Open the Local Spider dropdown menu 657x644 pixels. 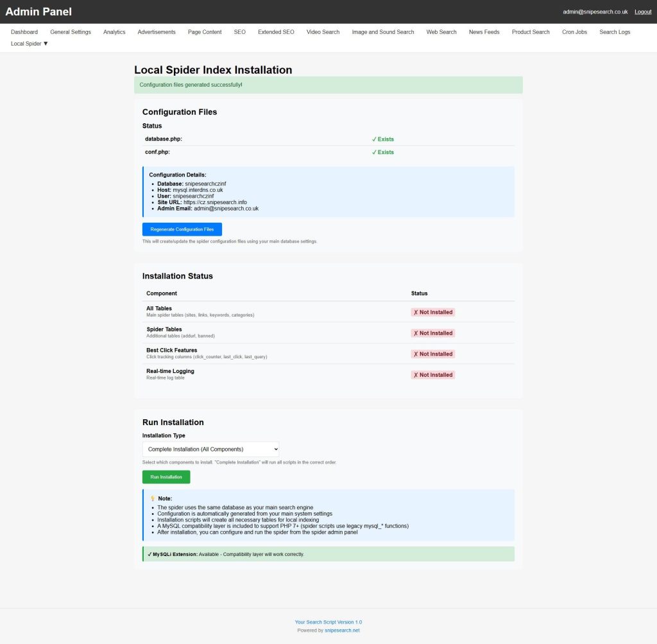pos(30,44)
